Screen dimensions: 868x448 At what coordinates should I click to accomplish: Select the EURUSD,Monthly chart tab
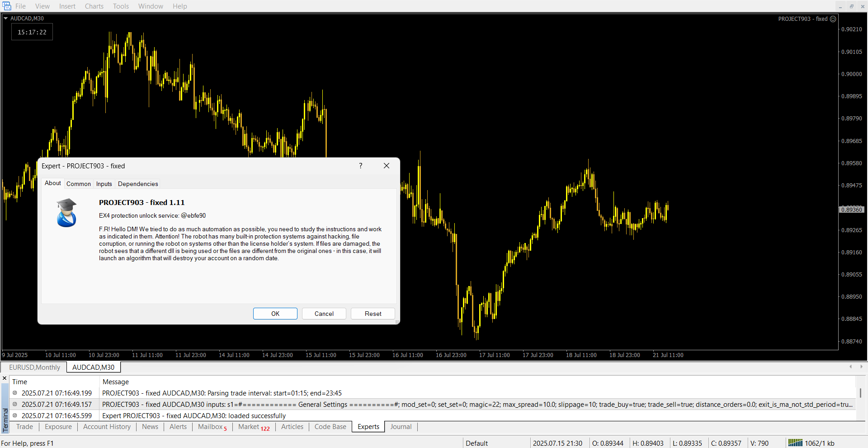[34, 367]
